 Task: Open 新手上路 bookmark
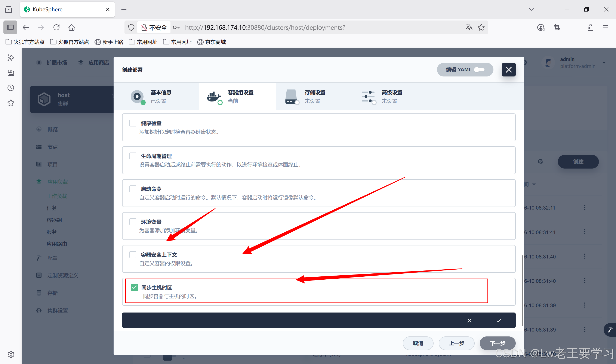click(x=108, y=42)
